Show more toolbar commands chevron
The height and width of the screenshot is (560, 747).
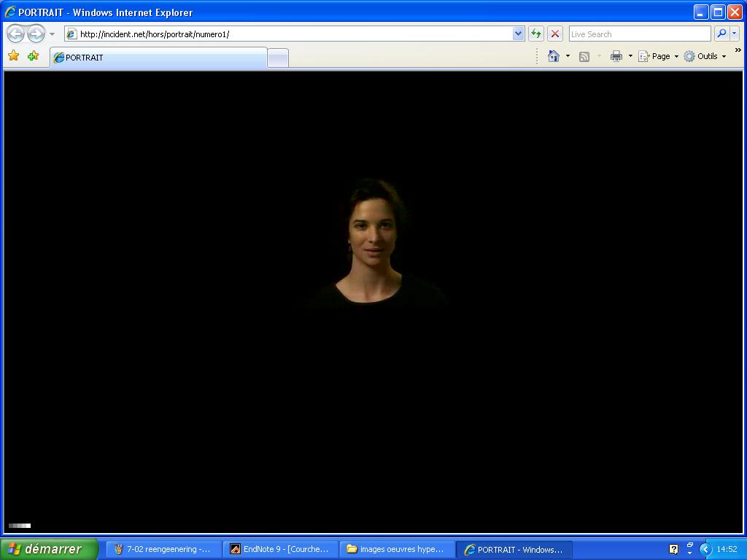coord(738,50)
